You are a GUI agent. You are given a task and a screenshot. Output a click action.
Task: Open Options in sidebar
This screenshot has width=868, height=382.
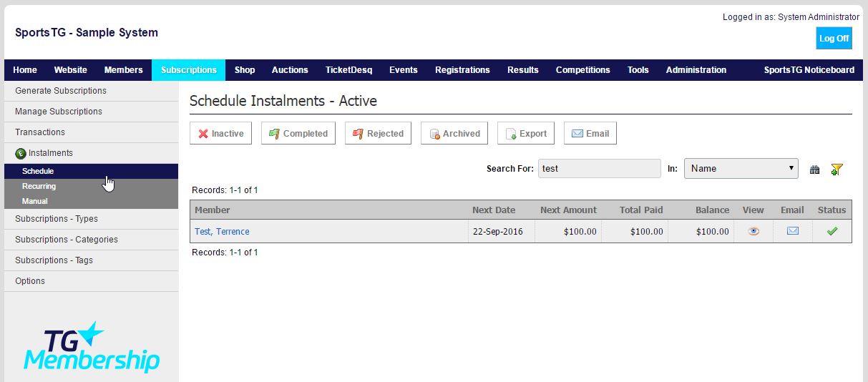point(91,281)
